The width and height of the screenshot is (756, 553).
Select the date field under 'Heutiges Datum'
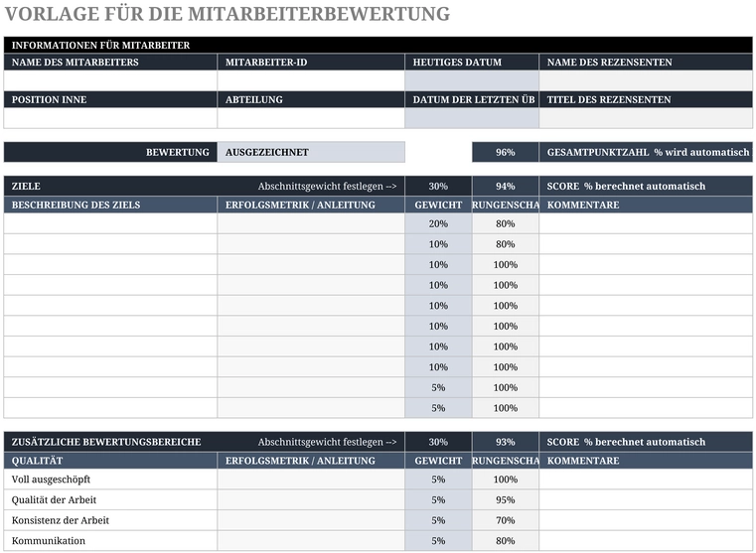(x=472, y=81)
